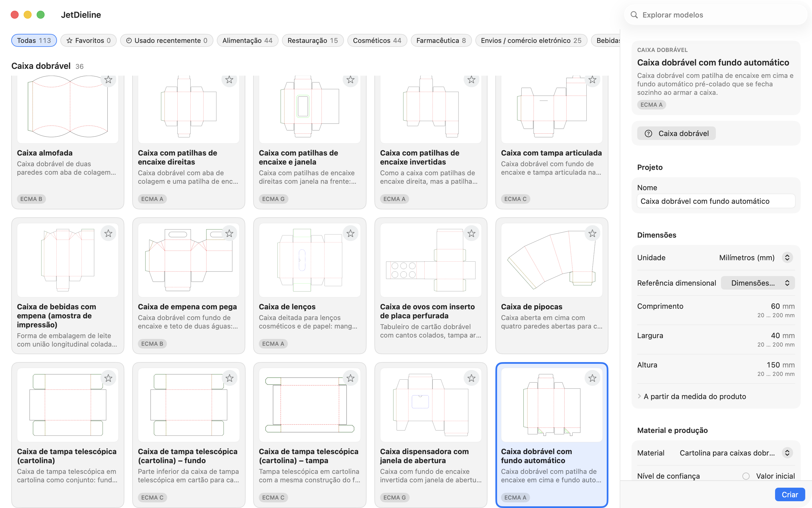Star Caixa de tampa telescópica (cartolina) set
Screen dimensions: 812x508
pyautogui.click(x=108, y=378)
